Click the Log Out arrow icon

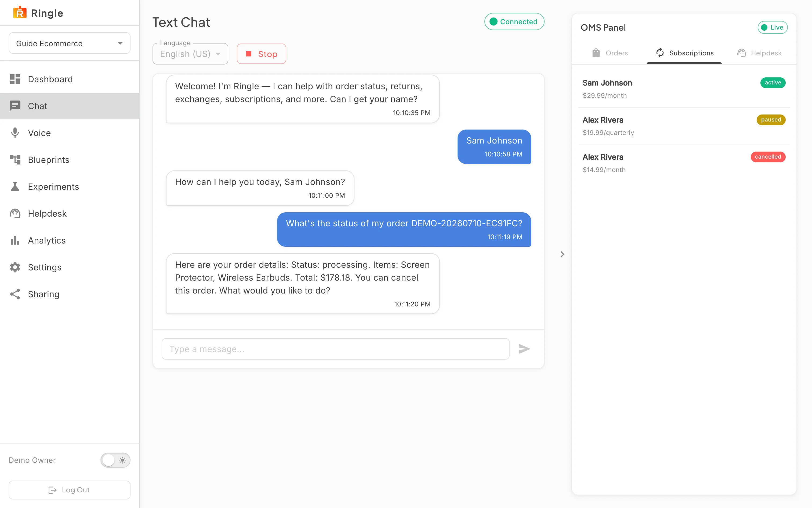(x=53, y=490)
